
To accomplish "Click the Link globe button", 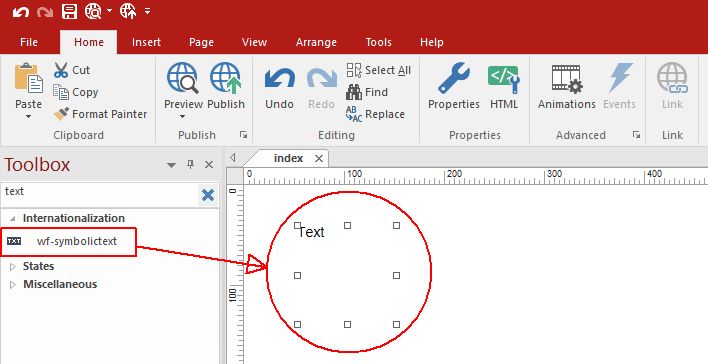I will (672, 86).
